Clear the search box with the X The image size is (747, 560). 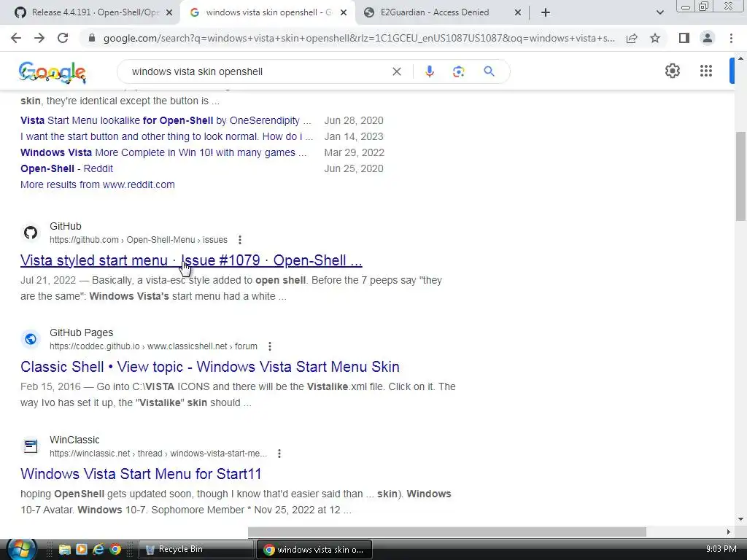(x=396, y=71)
